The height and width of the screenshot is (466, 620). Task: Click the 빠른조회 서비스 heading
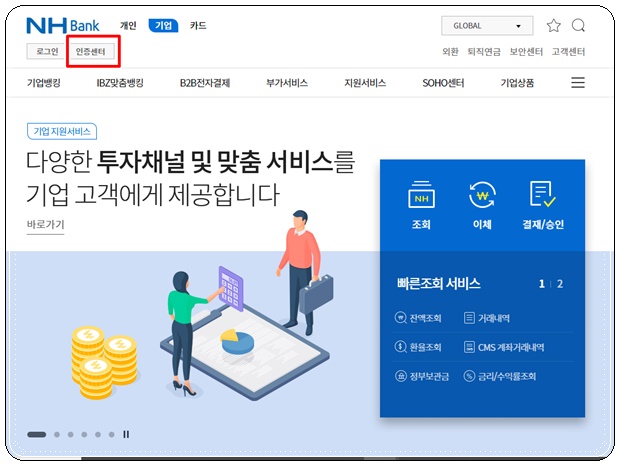click(439, 283)
